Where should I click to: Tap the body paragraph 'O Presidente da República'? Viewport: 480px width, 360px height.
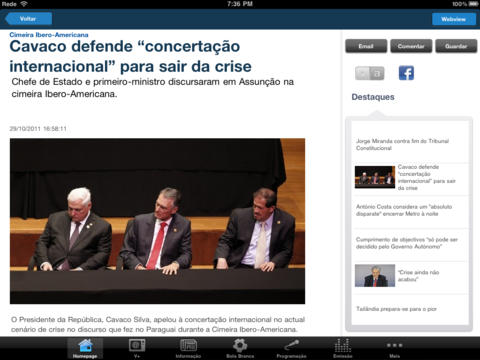(158, 324)
